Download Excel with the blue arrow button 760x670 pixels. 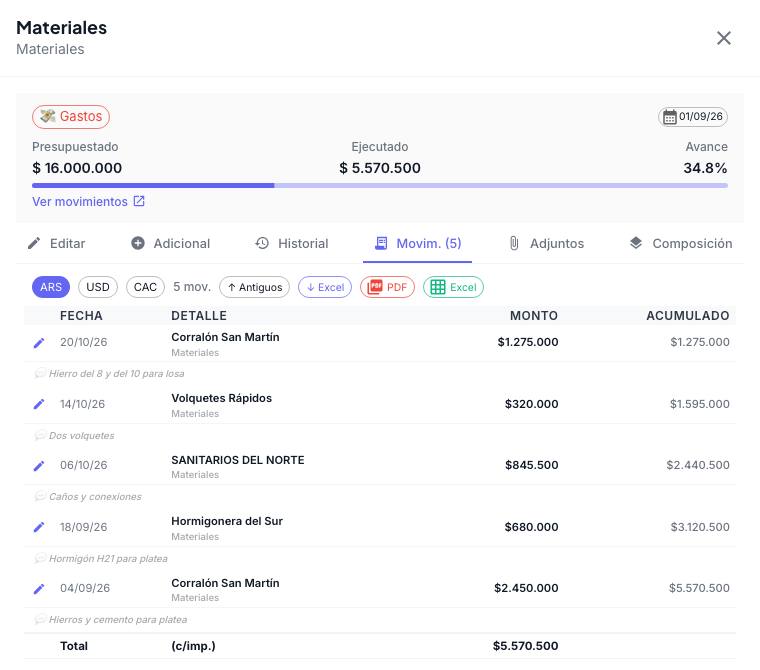pos(325,287)
